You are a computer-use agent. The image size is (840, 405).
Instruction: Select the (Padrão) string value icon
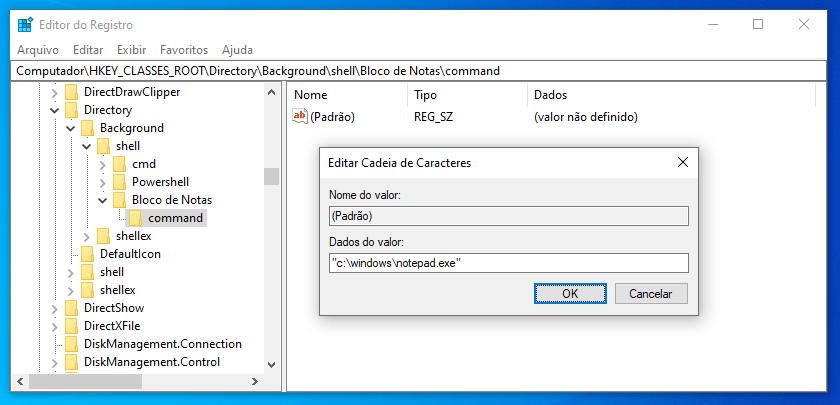coord(300,116)
